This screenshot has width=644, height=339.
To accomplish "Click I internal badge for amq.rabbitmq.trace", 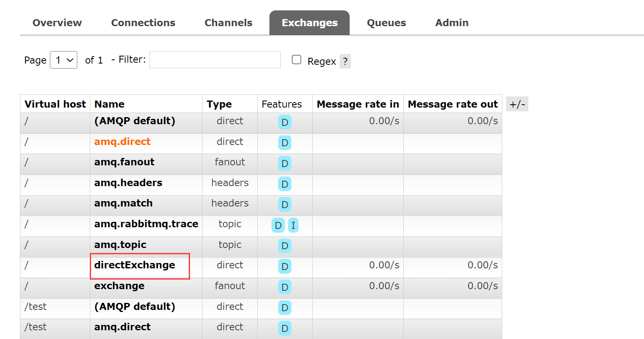I will 293,225.
